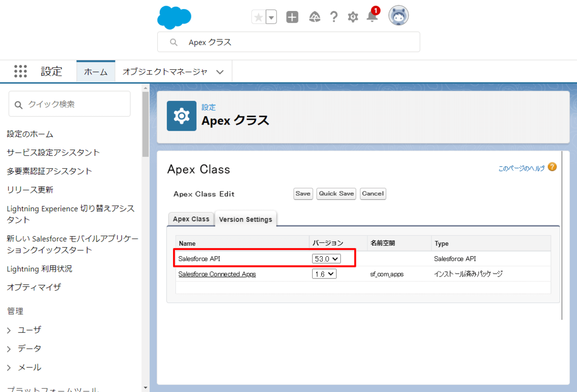The width and height of the screenshot is (577, 392).
Task: Open the Salesforce API version 53.0 dropdown
Action: click(326, 259)
